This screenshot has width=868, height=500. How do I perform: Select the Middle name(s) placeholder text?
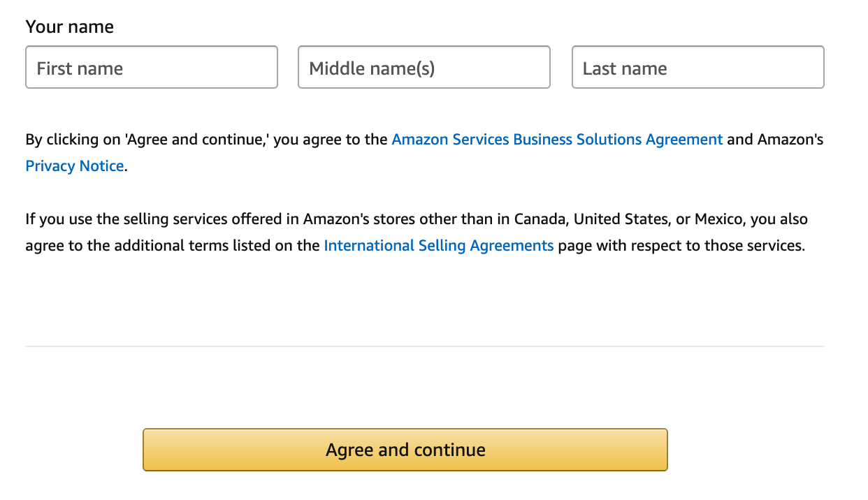pos(424,67)
